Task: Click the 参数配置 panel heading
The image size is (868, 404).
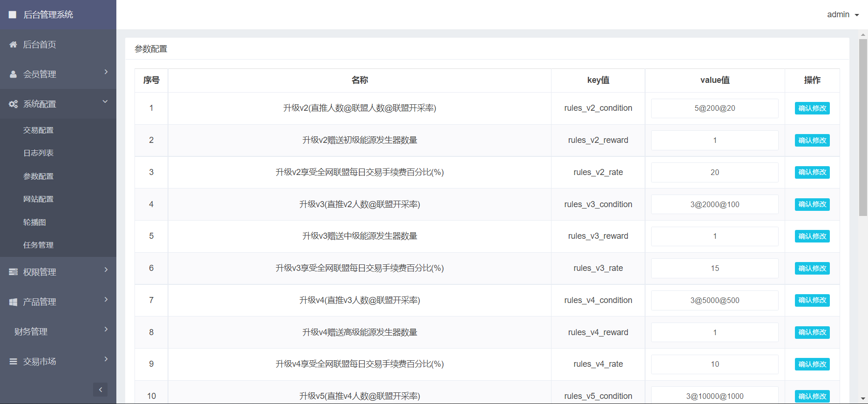Action: 151,49
